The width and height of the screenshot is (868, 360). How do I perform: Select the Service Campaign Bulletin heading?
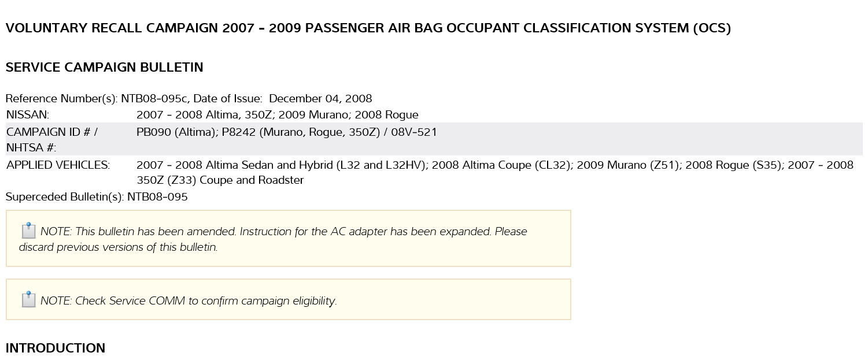tap(104, 67)
